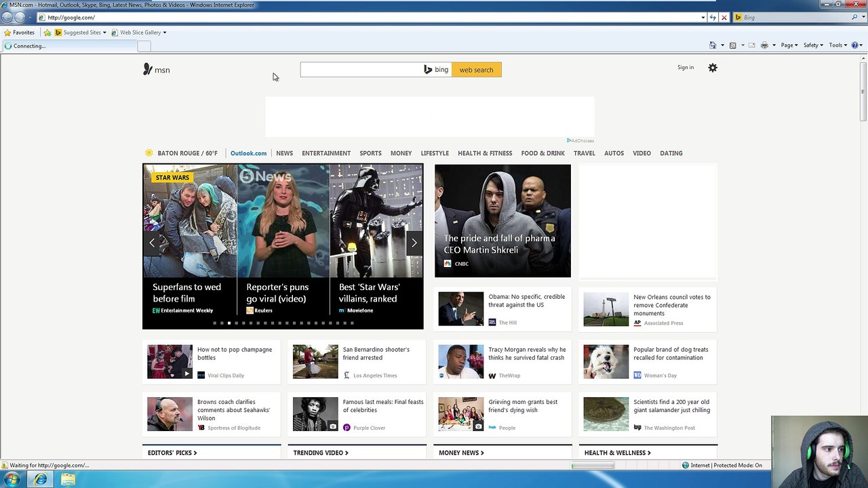Open Internet Explorer from the taskbar
Viewport: 868px width, 488px height.
41,480
